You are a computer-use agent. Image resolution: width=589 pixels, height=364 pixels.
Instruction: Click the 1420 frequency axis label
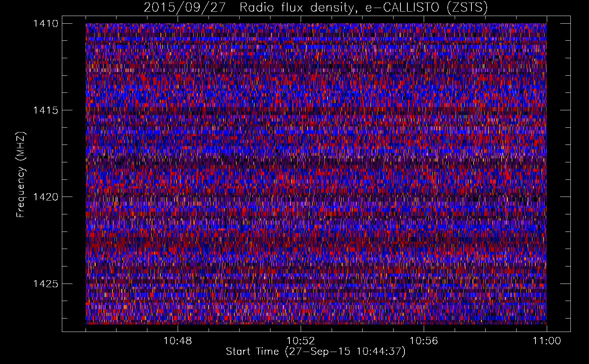(46, 197)
